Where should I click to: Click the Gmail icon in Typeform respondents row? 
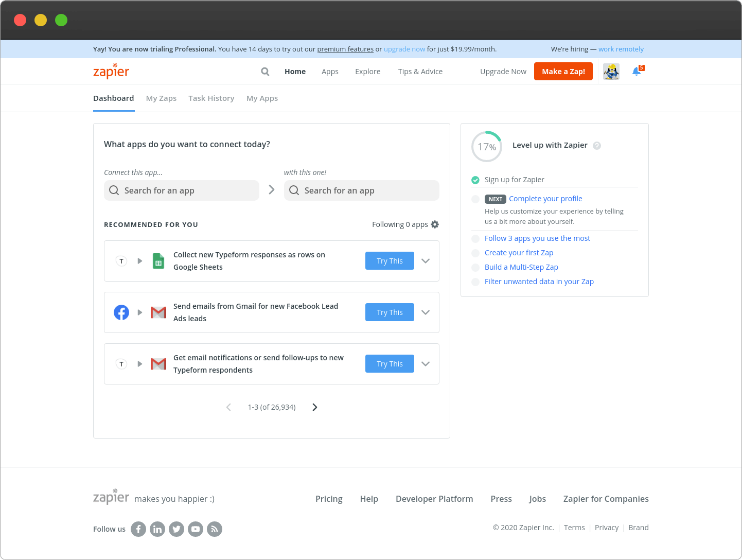(x=158, y=364)
